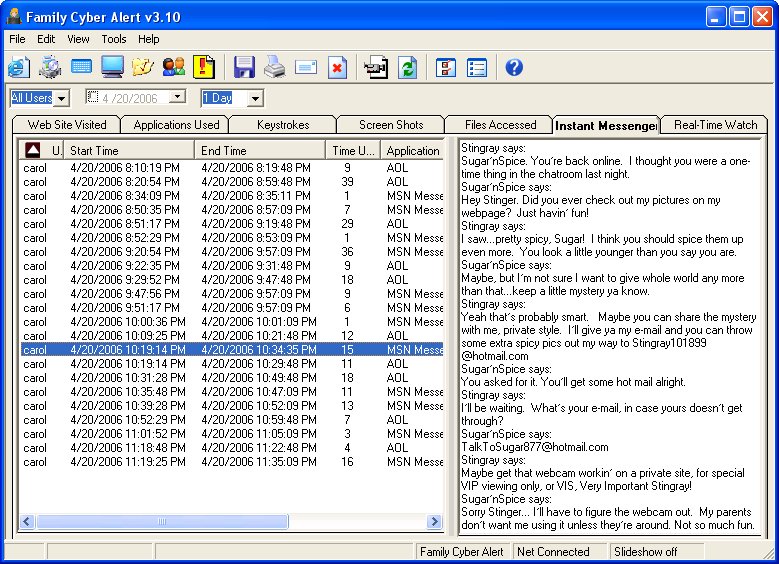Image resolution: width=779 pixels, height=564 pixels.
Task: Click the Slideshow off status bar entry
Action: point(656,552)
